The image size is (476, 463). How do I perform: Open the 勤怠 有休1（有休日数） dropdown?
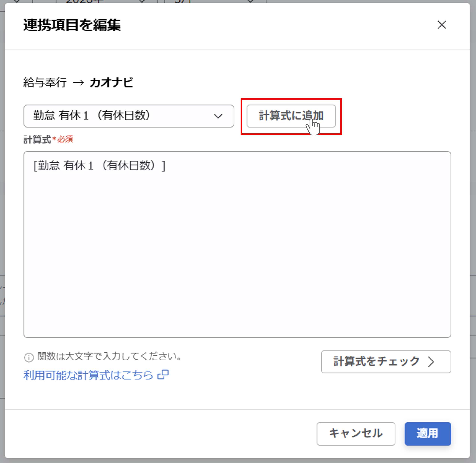tap(129, 116)
